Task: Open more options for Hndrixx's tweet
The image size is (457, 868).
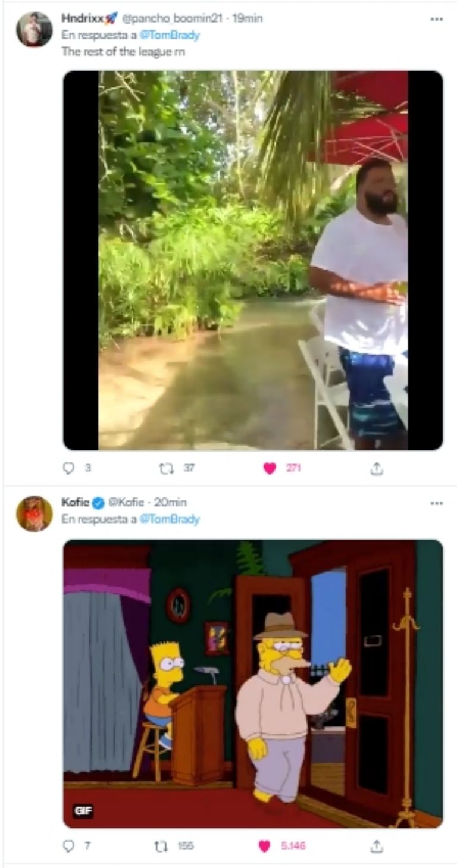Action: click(x=437, y=19)
